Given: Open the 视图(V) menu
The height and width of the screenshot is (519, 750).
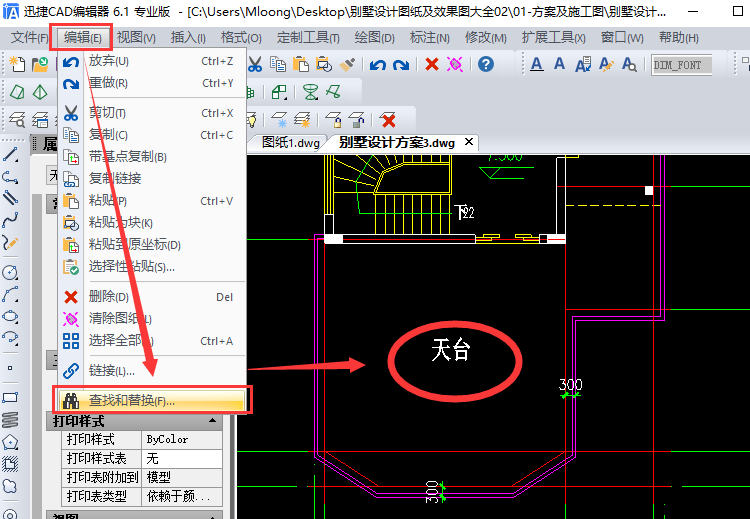Looking at the screenshot, I should click(x=136, y=37).
